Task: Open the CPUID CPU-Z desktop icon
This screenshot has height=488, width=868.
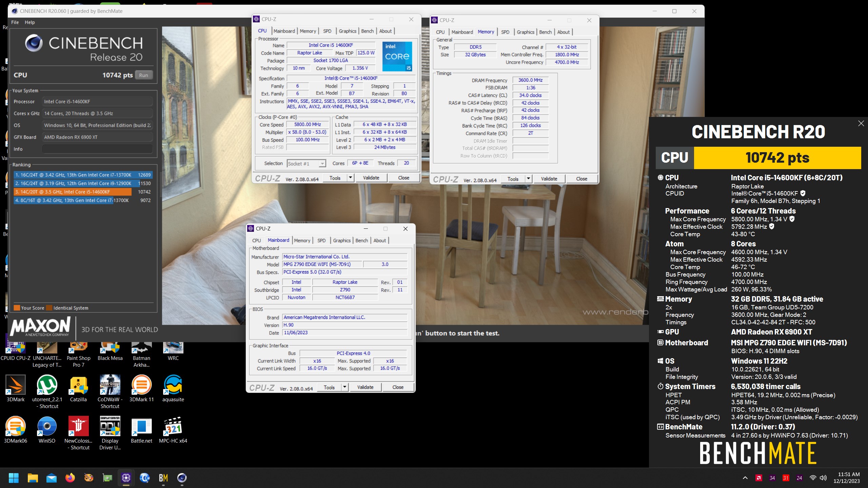Action: click(16, 347)
